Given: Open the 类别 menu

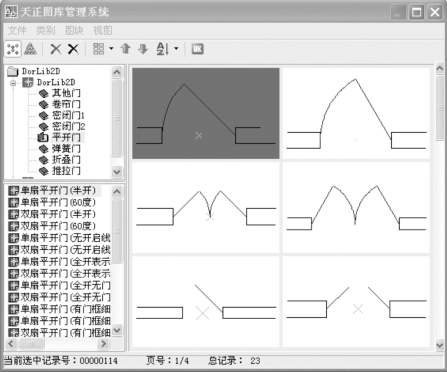Looking at the screenshot, I should tap(46, 31).
